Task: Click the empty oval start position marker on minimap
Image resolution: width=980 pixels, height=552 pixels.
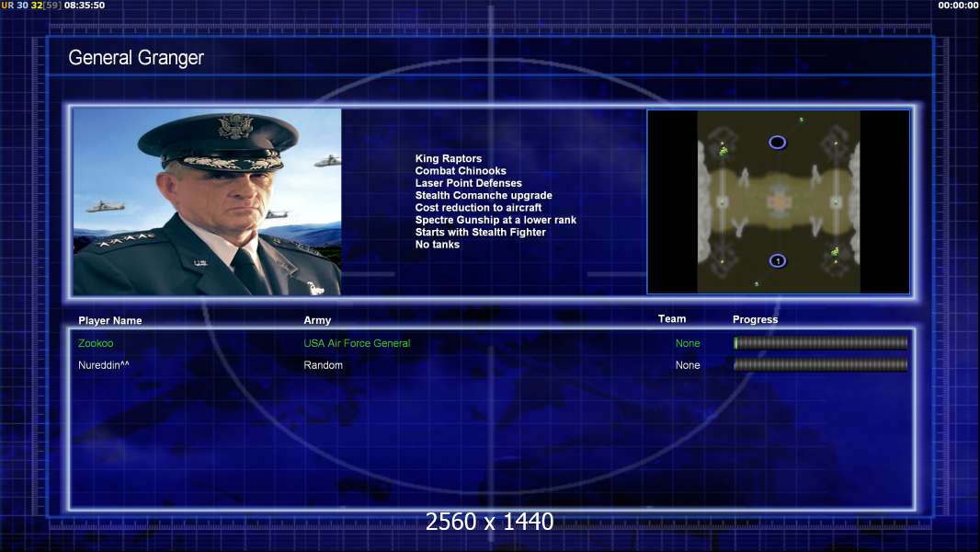Action: tap(777, 143)
